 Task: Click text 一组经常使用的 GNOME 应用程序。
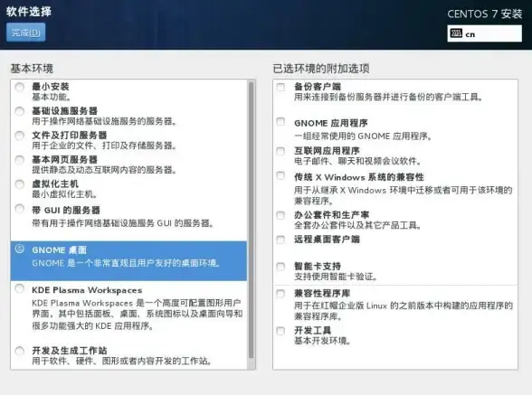coord(363,136)
